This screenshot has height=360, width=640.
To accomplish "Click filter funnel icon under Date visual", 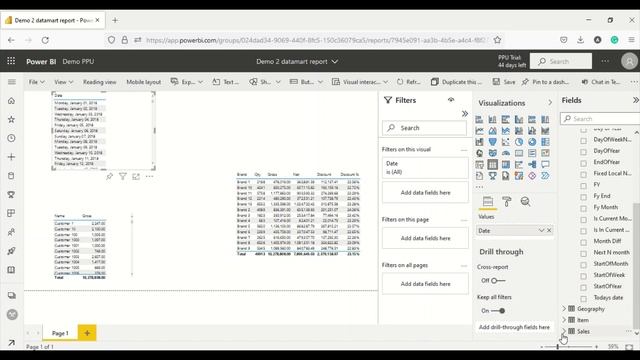I will [x=122, y=176].
